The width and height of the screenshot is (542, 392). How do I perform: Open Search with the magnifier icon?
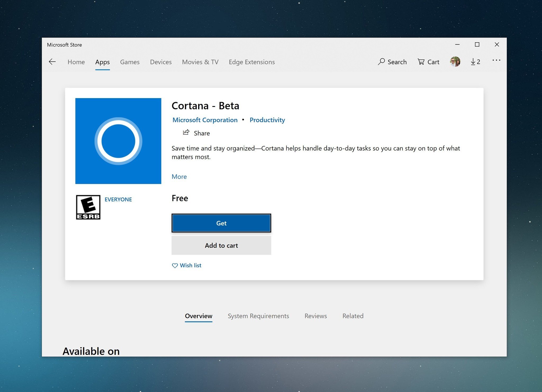(x=392, y=62)
